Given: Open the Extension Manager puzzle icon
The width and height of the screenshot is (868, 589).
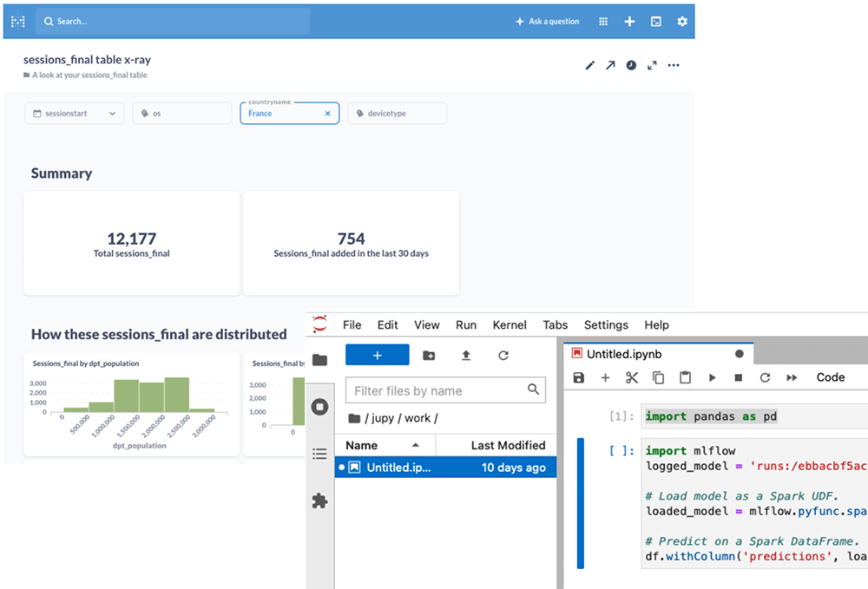Looking at the screenshot, I should coord(319,501).
